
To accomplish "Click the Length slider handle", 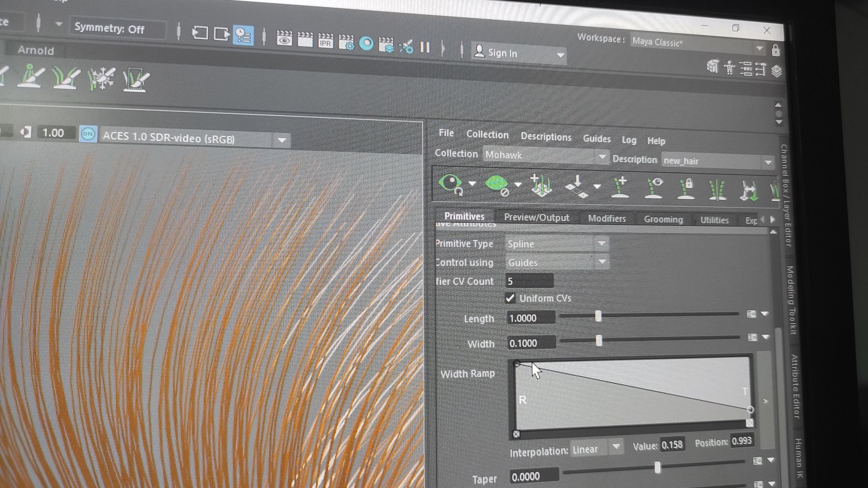I will click(598, 316).
